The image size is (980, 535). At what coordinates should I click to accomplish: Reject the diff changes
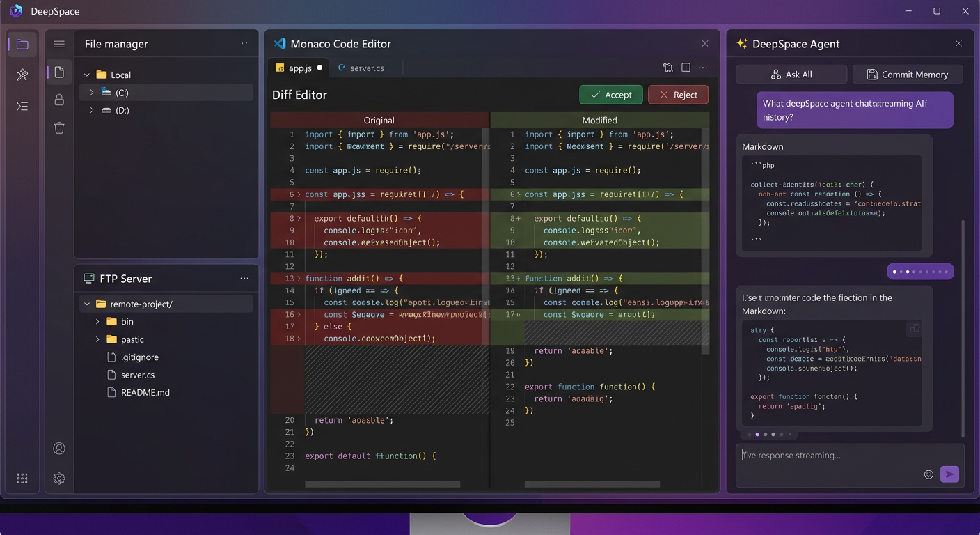tap(678, 95)
